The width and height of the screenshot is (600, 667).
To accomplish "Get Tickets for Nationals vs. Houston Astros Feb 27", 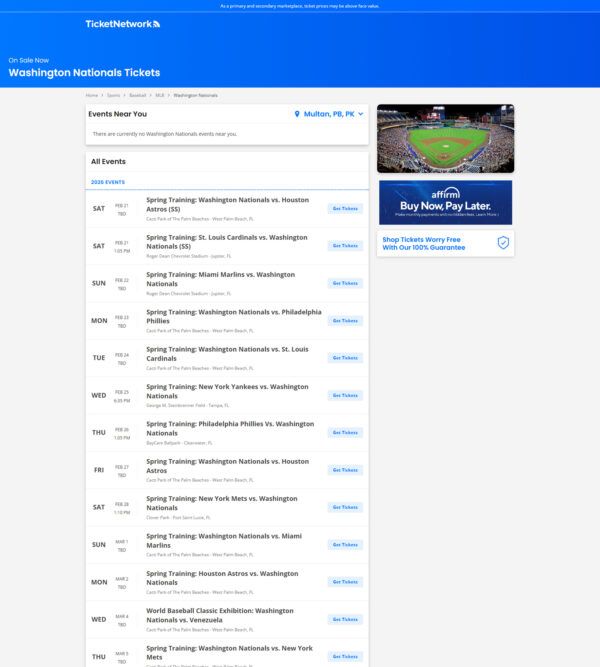I will pyautogui.click(x=345, y=470).
